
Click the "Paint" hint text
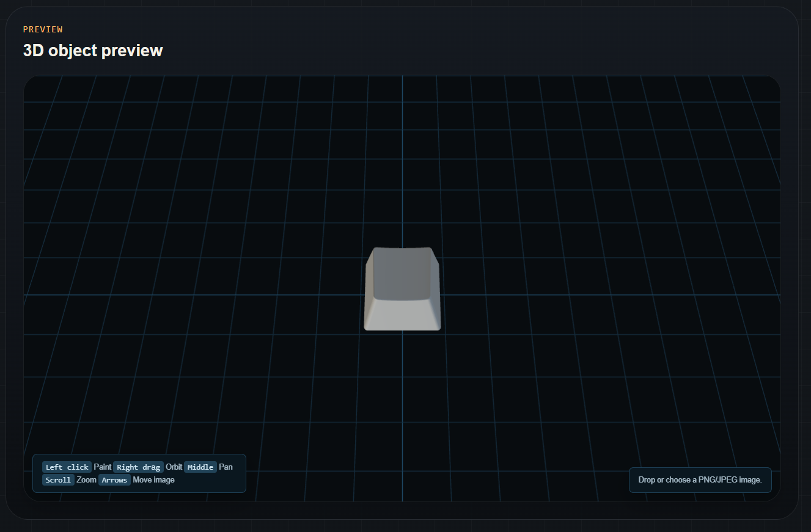(102, 467)
